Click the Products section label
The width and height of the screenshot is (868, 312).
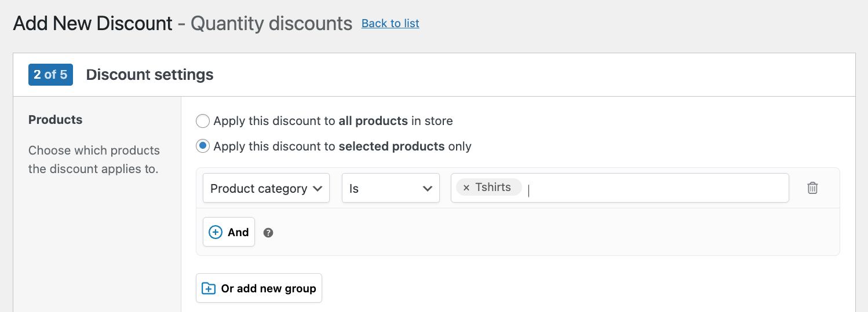pos(56,120)
